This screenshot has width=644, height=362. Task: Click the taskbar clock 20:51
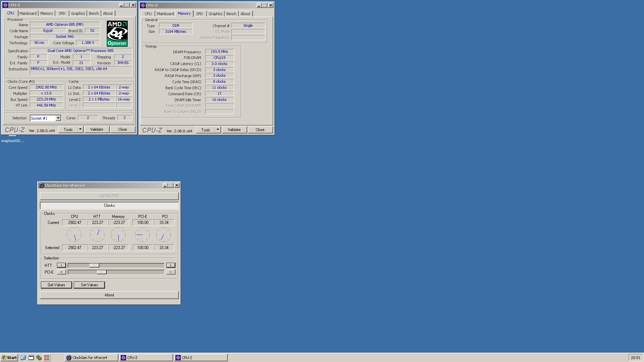pos(635,358)
